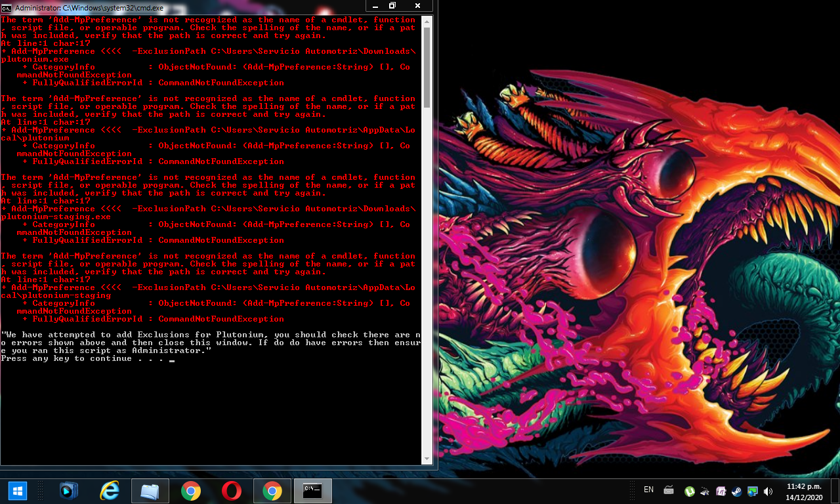Click the line reading 'plutonium.exe'
Image resolution: width=840 pixels, height=504 pixels.
coord(35,59)
